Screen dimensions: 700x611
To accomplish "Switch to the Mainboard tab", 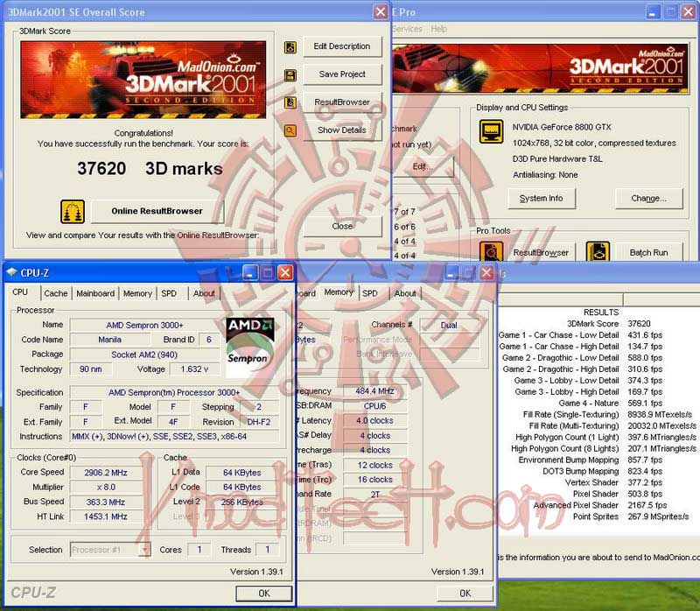I will pos(95,293).
